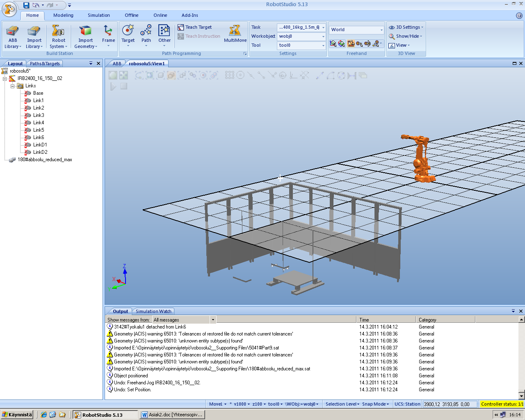Switch to the Paths&Targets browser tab

coord(45,64)
